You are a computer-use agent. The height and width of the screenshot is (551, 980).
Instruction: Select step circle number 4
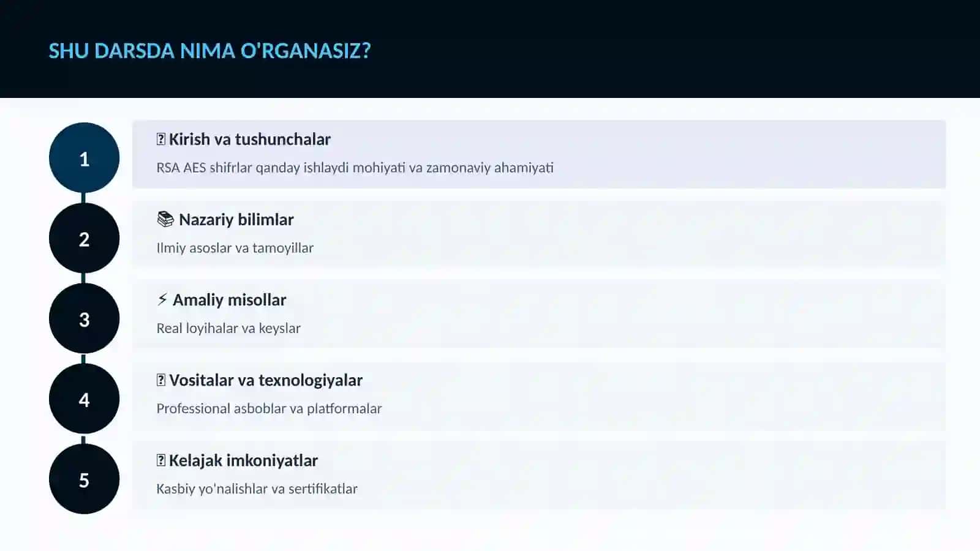click(85, 399)
